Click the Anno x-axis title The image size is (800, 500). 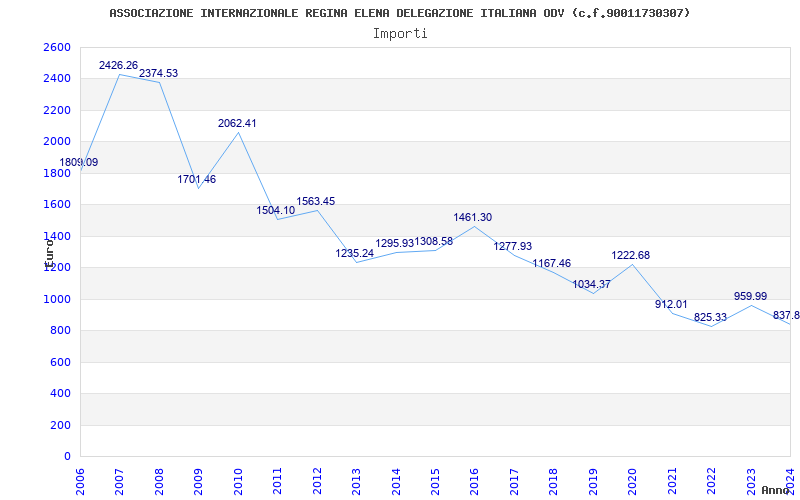point(777,490)
